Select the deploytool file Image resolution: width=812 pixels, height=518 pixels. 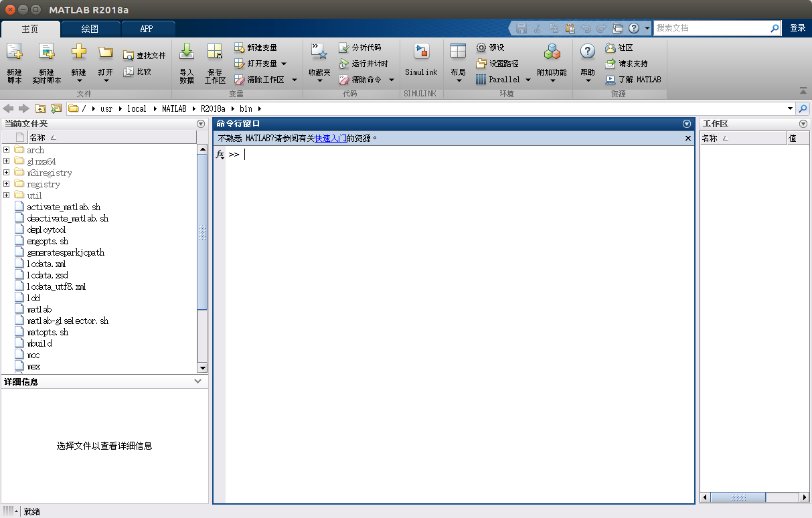tap(46, 230)
